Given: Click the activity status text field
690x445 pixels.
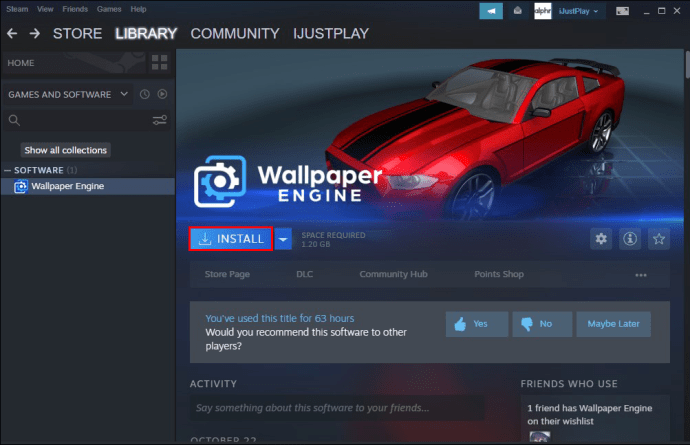Looking at the screenshot, I should tap(337, 408).
